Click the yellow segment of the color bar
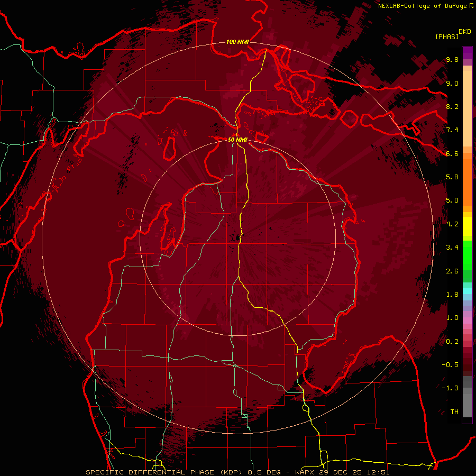The width and height of the screenshot is (476, 476). pos(467,226)
